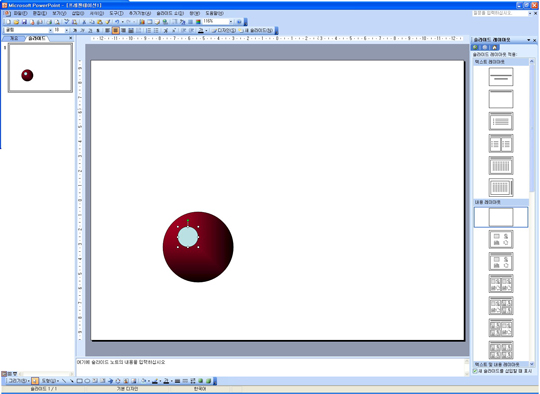Click the Design (디자인) button
Viewport: 540px width, 394px height.
(x=224, y=30)
